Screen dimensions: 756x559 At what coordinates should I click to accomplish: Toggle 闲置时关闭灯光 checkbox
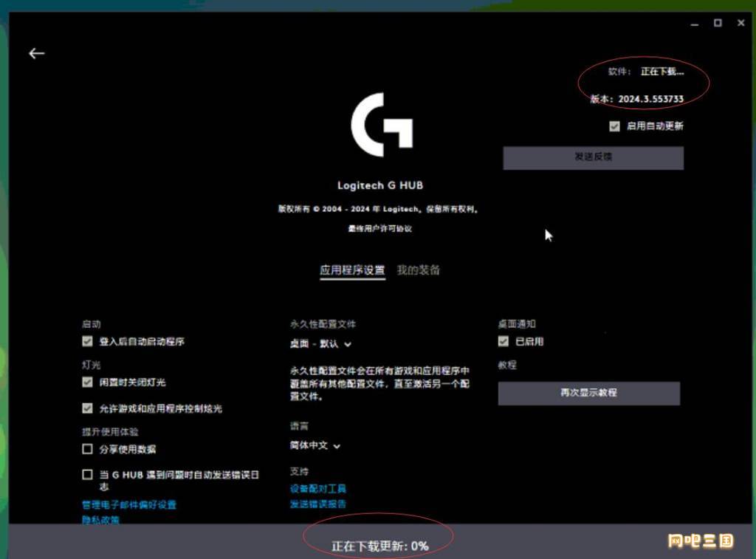(x=87, y=383)
